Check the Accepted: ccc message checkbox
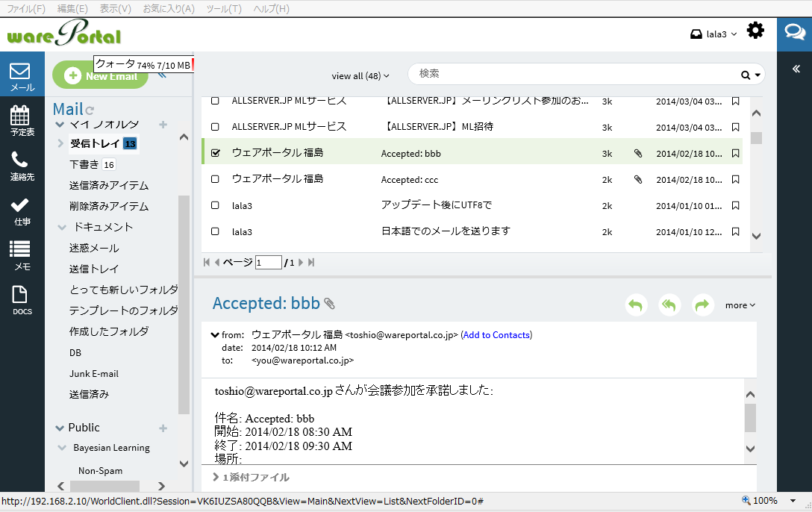Viewport: 812px width, 512px height. 215,179
